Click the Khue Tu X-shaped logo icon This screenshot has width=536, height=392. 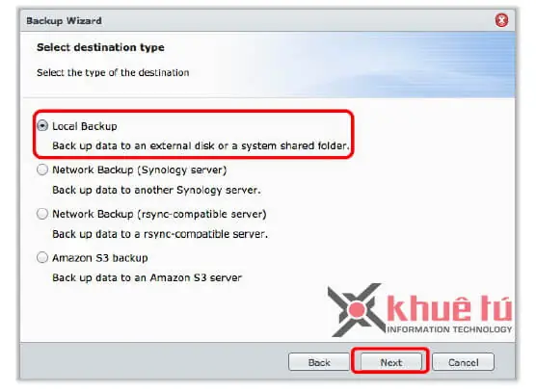[357, 310]
